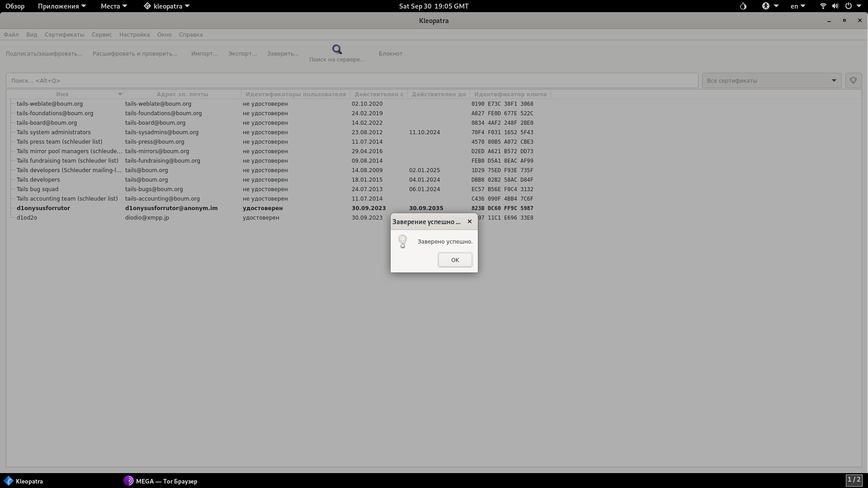Screen dimensions: 868x488
Task: Click the certificate search input field
Action: click(x=352, y=80)
